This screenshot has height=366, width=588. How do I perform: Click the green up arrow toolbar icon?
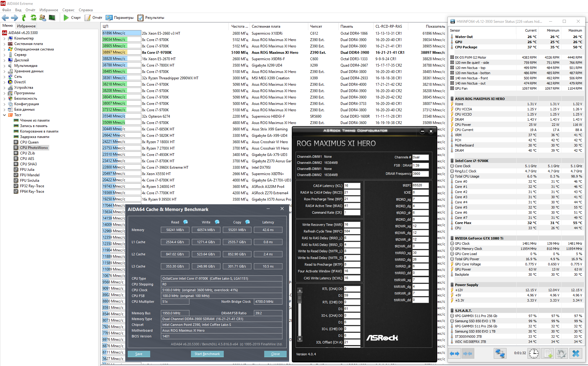pyautogui.click(x=24, y=18)
